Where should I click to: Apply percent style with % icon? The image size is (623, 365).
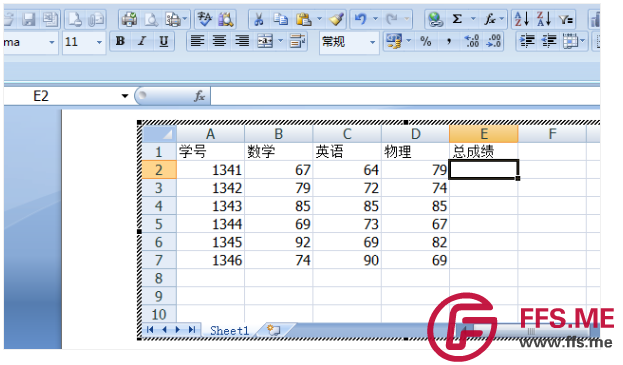point(426,41)
